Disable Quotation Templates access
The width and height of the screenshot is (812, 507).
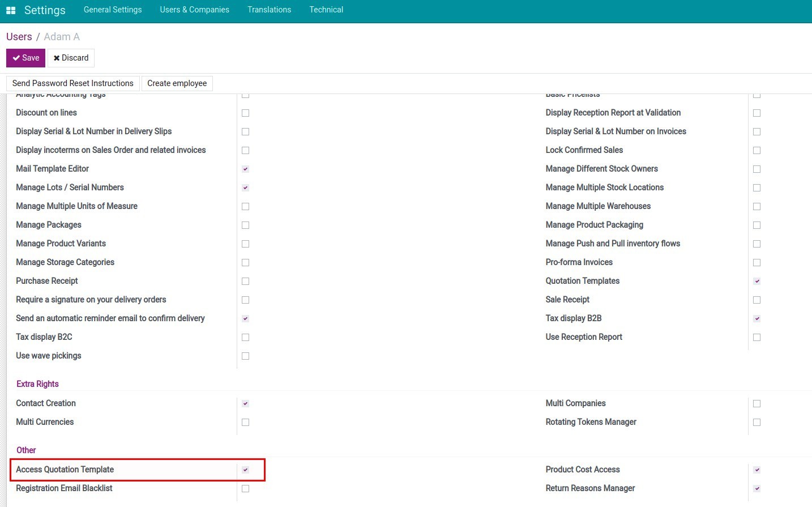(757, 281)
